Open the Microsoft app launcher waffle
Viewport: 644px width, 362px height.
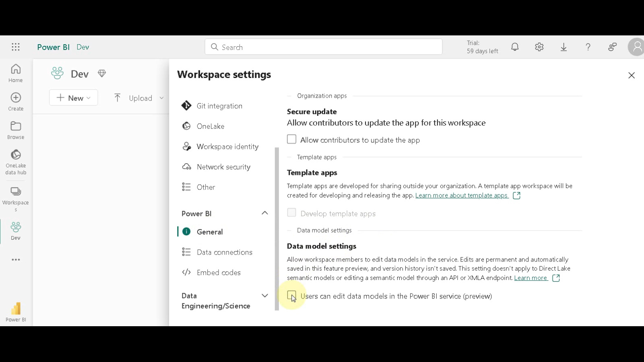(x=15, y=47)
